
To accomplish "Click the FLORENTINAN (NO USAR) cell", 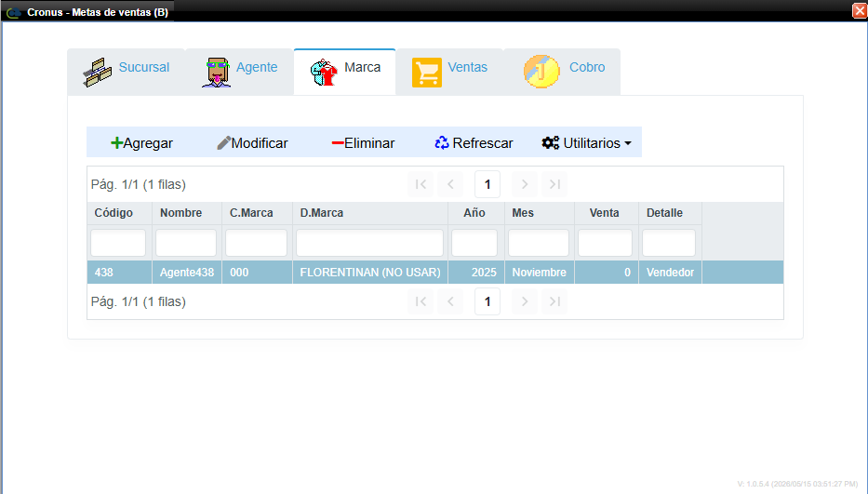I will [370, 273].
